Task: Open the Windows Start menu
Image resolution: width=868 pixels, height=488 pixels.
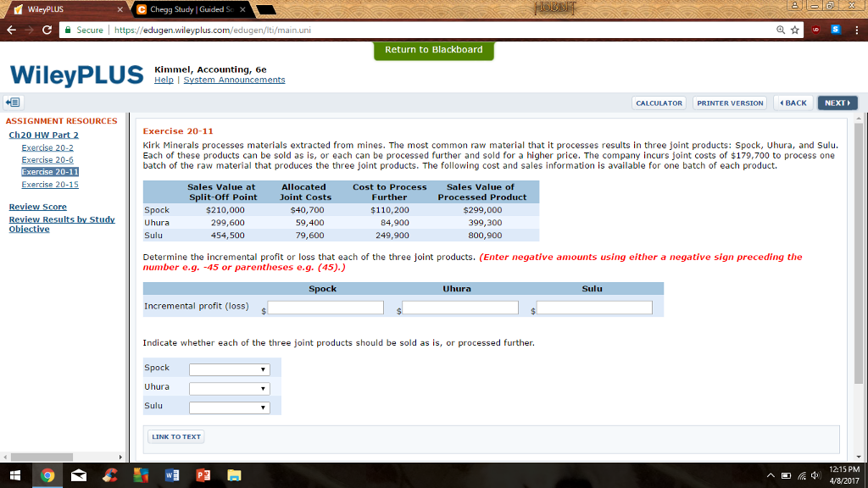Action: pos(15,475)
